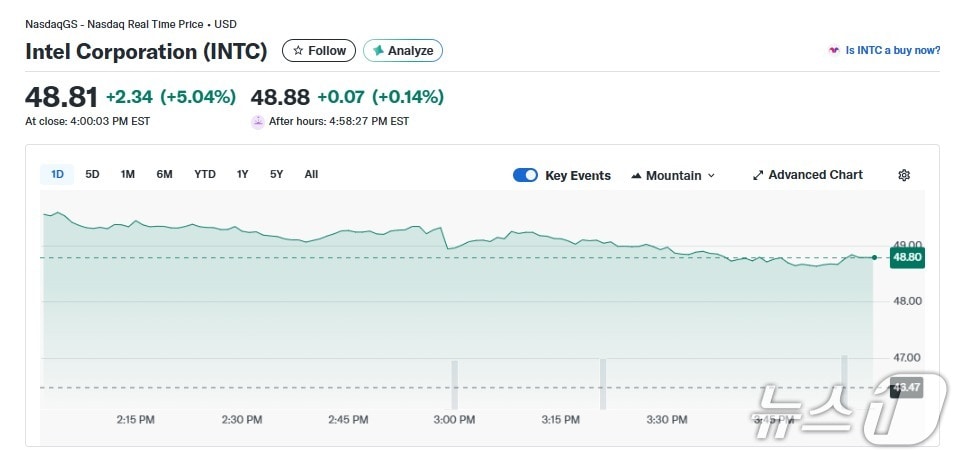Switch to YTD chart range

tap(205, 174)
